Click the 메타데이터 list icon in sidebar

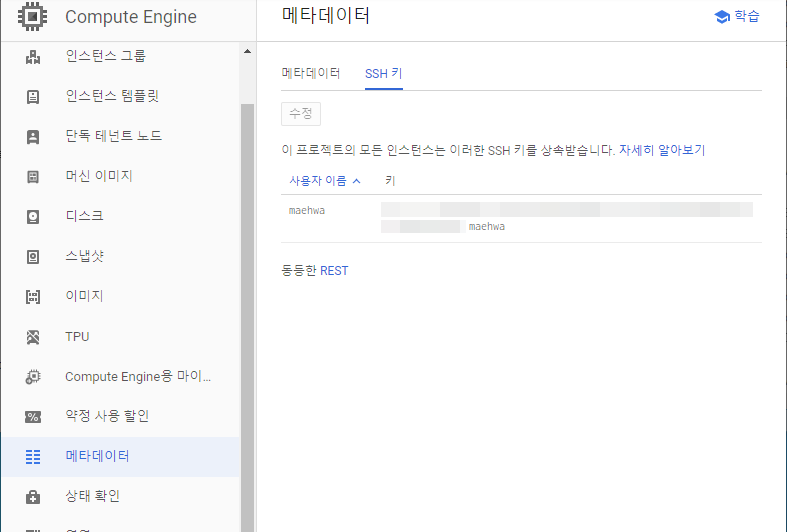[x=33, y=457]
